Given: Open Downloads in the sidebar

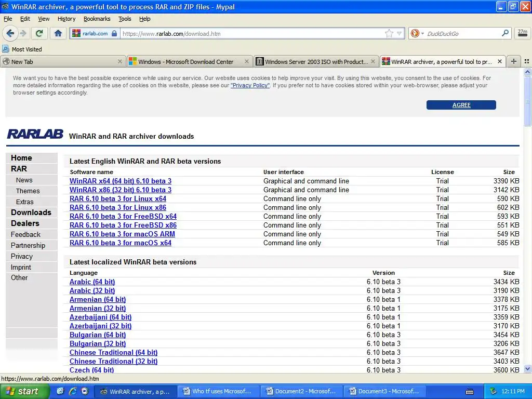Looking at the screenshot, I should 31,212.
